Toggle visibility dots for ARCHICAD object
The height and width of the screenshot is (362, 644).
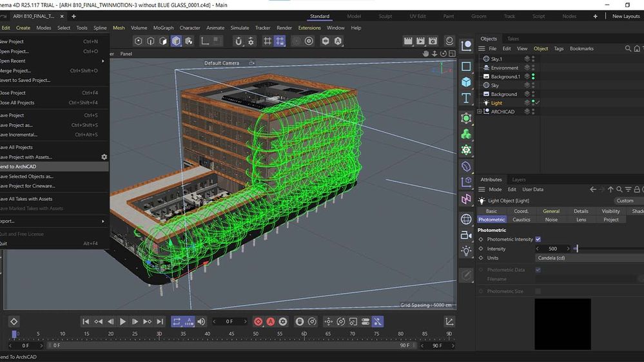click(x=533, y=111)
